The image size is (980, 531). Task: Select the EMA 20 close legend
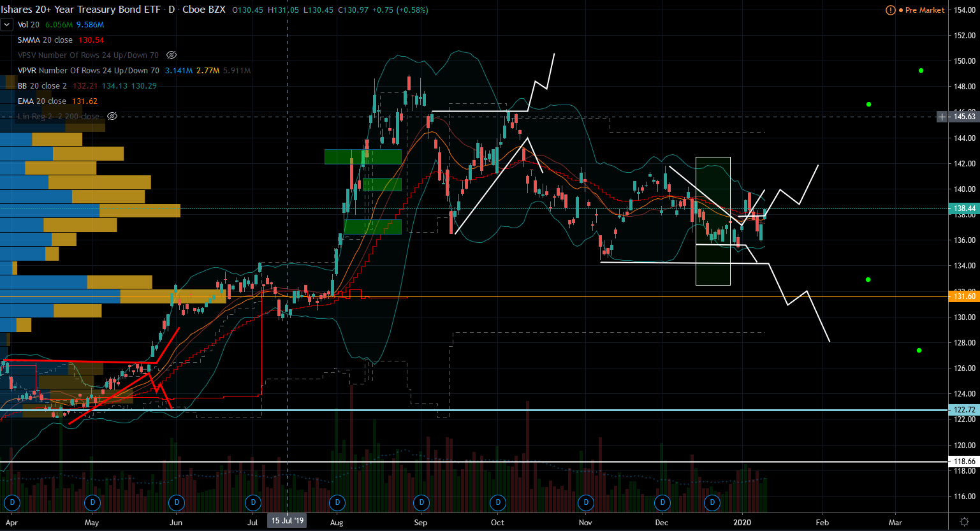click(42, 101)
